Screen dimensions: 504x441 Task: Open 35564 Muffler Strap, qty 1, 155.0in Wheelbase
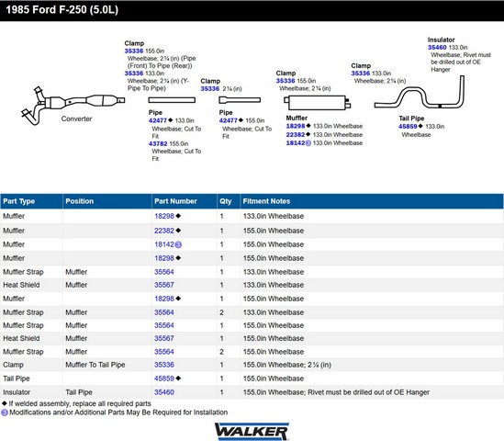coord(164,325)
